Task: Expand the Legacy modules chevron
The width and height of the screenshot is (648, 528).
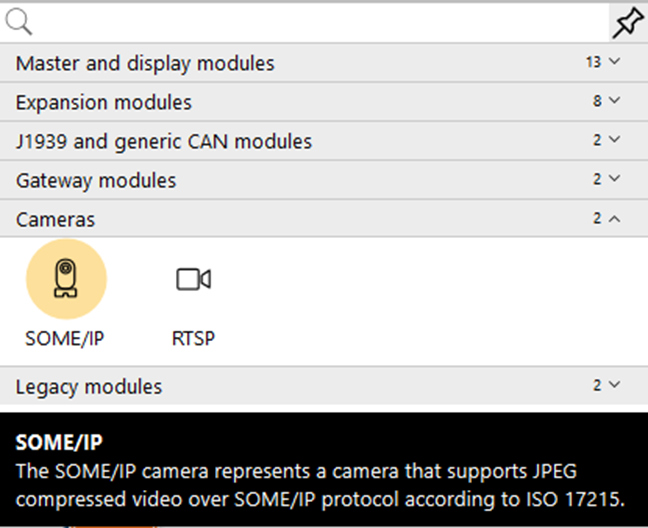Action: pyautogui.click(x=615, y=385)
